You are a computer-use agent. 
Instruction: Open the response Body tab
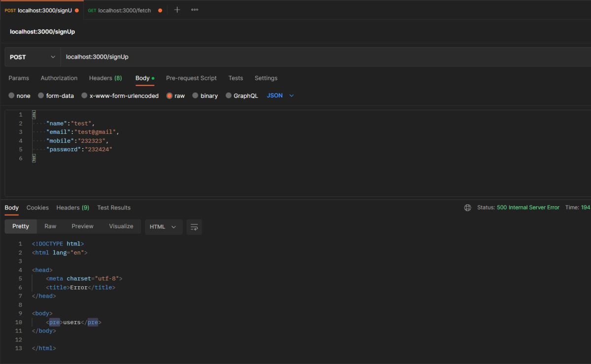click(x=12, y=208)
